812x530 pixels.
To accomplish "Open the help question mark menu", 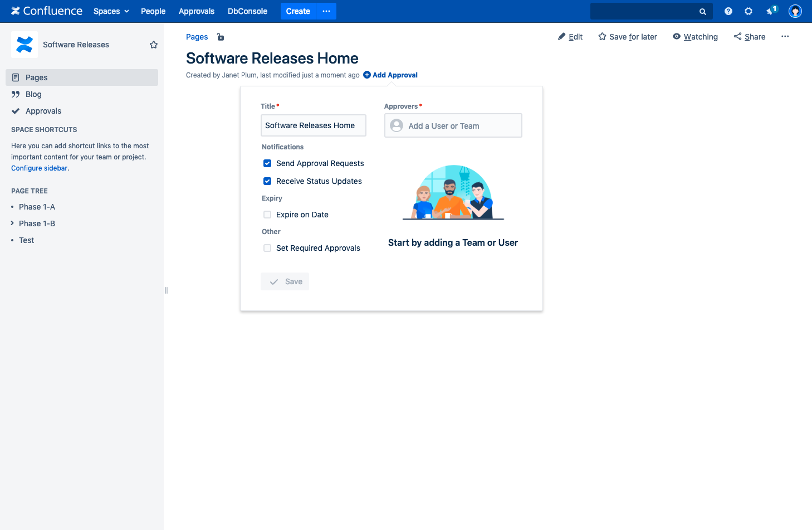I will [x=728, y=11].
